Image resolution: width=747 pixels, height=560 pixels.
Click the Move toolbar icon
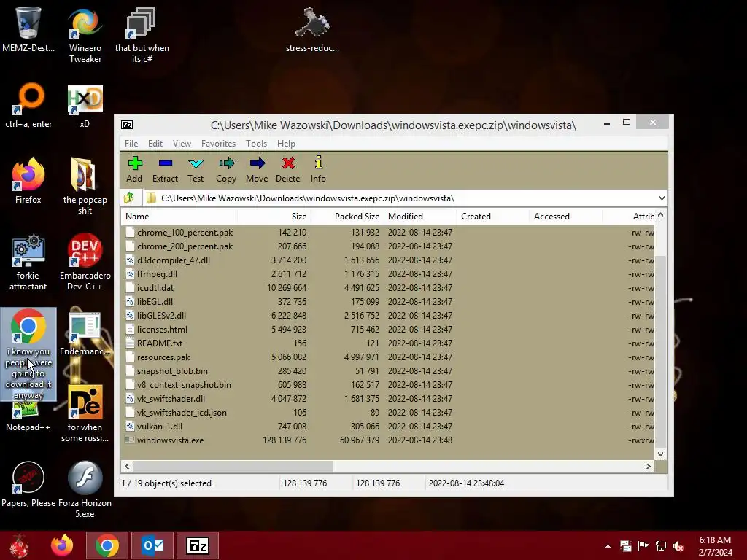coord(257,169)
